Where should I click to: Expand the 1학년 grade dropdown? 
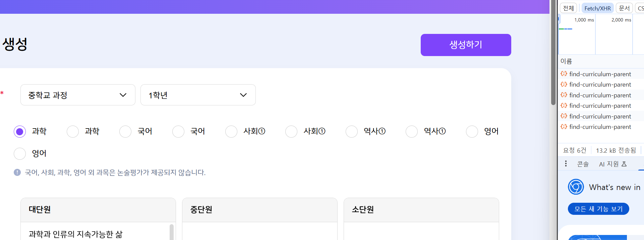[x=198, y=95]
